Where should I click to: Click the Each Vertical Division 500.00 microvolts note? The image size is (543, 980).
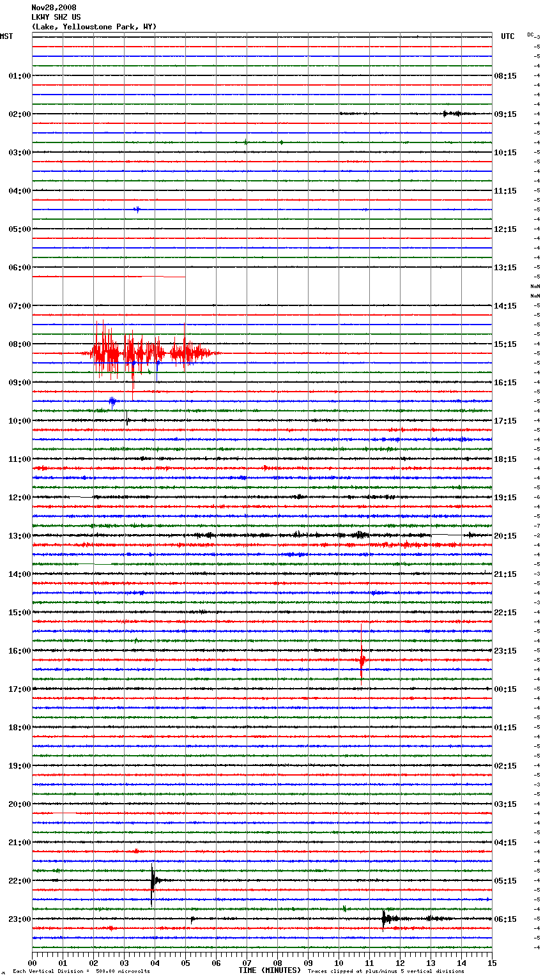coord(81,972)
